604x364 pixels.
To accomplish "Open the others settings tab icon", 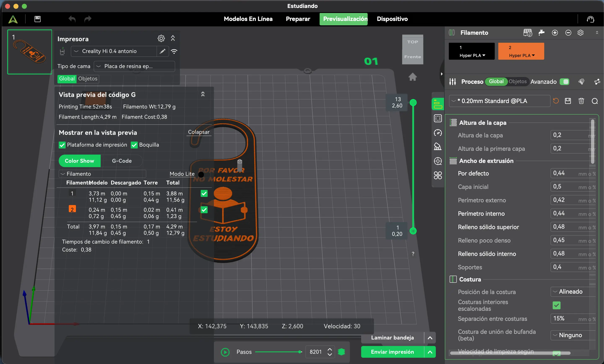I will tap(438, 175).
